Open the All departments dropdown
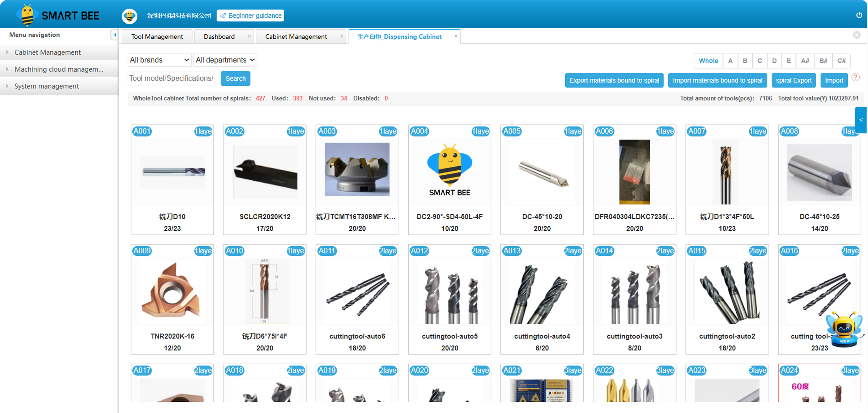Screen dimensions: 868x413 [225, 60]
